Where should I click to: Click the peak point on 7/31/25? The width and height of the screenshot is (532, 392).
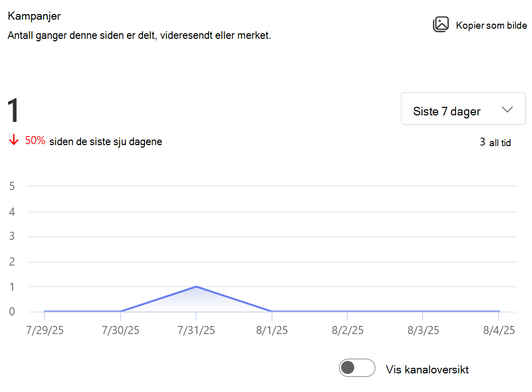coord(196,287)
